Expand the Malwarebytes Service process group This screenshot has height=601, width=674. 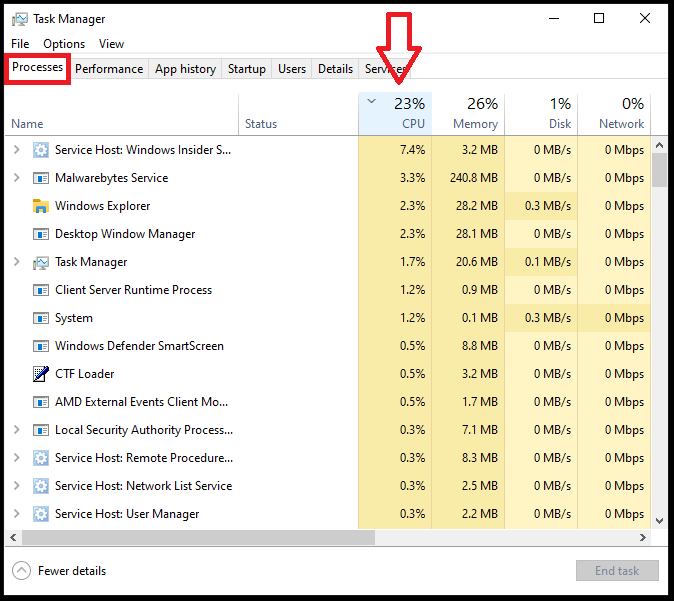pos(16,178)
